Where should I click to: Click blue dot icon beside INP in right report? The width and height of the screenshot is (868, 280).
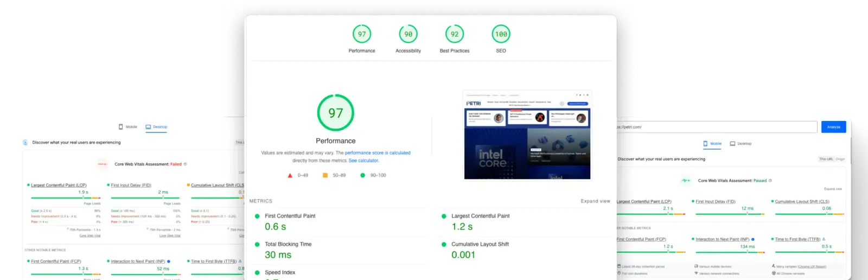753,239
